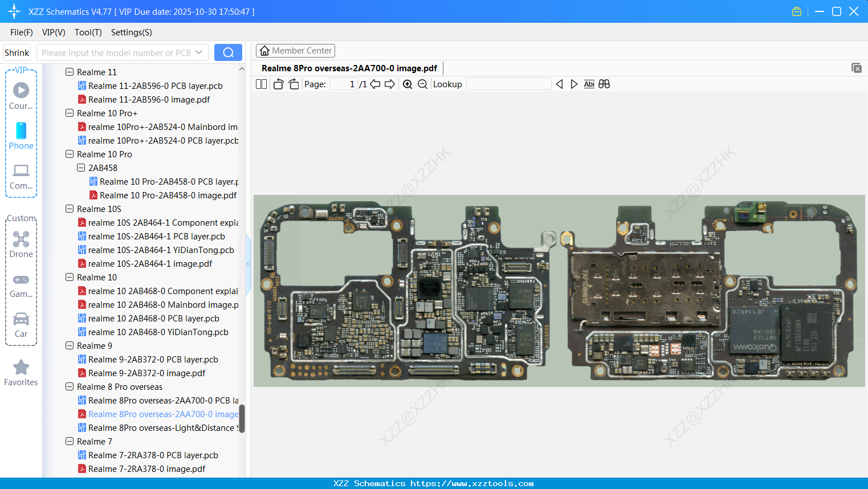The width and height of the screenshot is (868, 489).
Task: Go to the next page arrow
Action: click(x=390, y=84)
